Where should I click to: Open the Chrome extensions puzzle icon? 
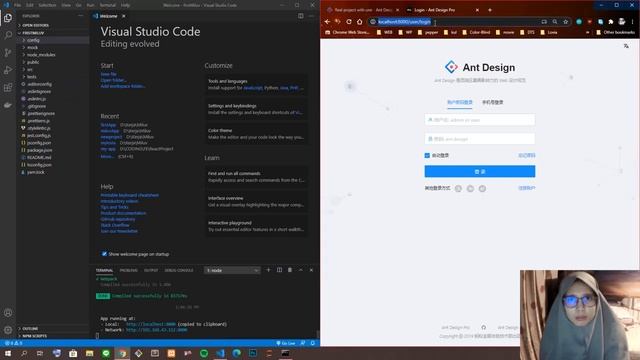tap(611, 22)
